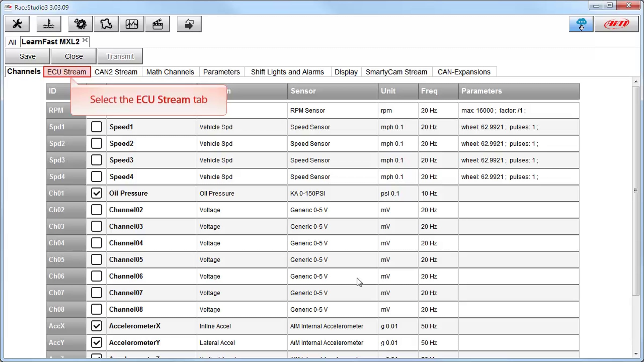Go to Shift Lights and Alarms tab
This screenshot has width=644, height=362.
click(x=287, y=72)
